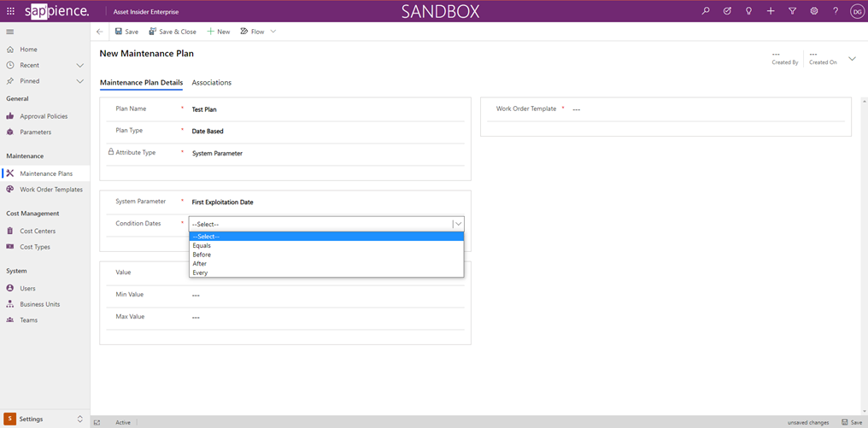Select Before from Condition Dates list

point(202,255)
